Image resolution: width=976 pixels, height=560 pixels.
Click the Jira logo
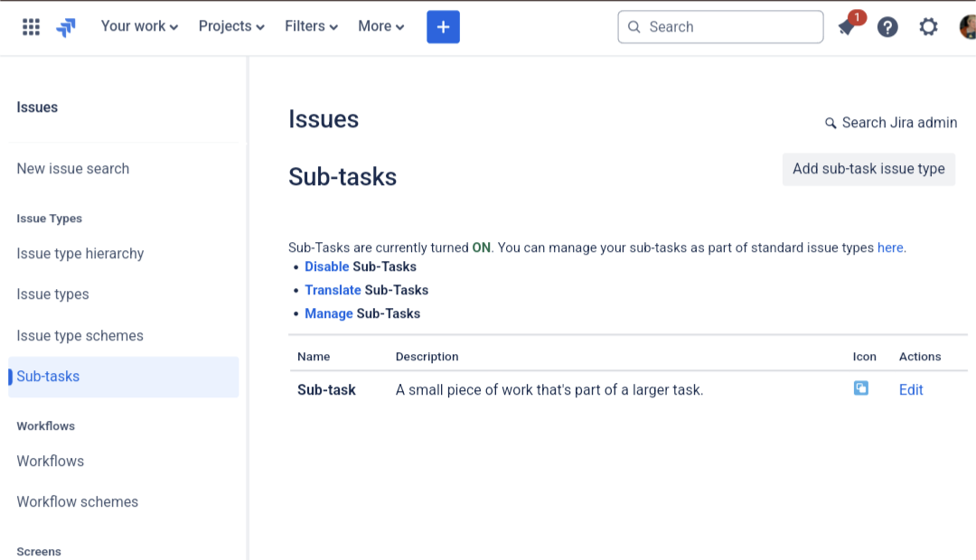coord(64,27)
